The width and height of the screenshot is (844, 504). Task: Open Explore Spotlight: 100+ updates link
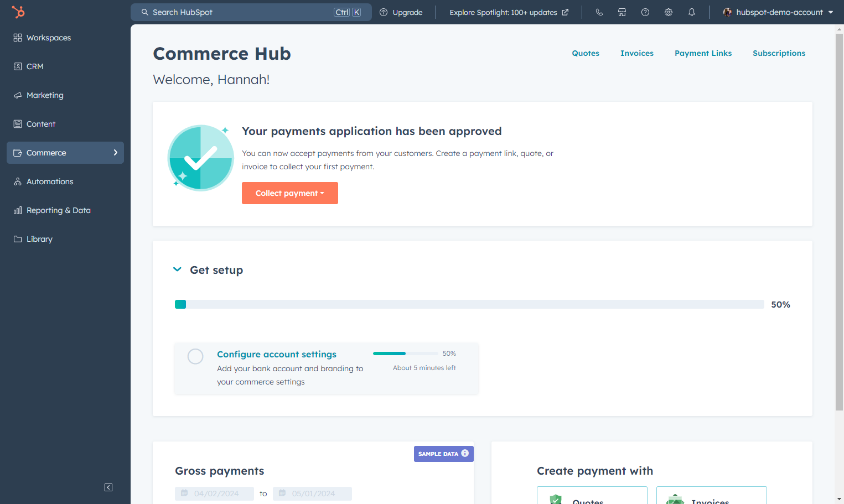point(509,12)
